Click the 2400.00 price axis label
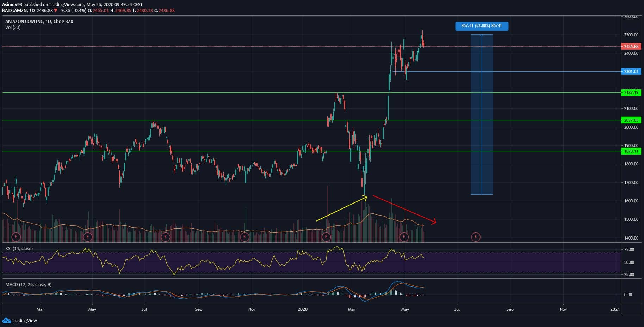 click(631, 53)
